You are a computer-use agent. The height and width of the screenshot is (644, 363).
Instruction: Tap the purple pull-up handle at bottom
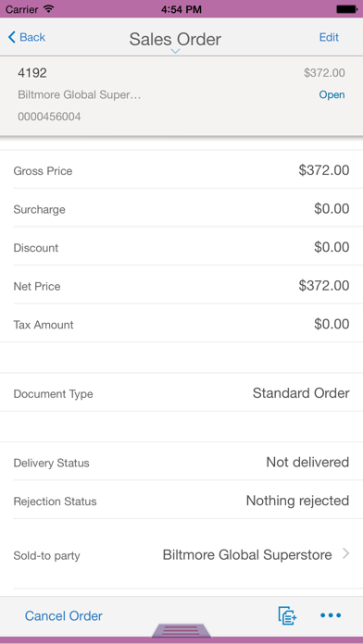[181, 630]
